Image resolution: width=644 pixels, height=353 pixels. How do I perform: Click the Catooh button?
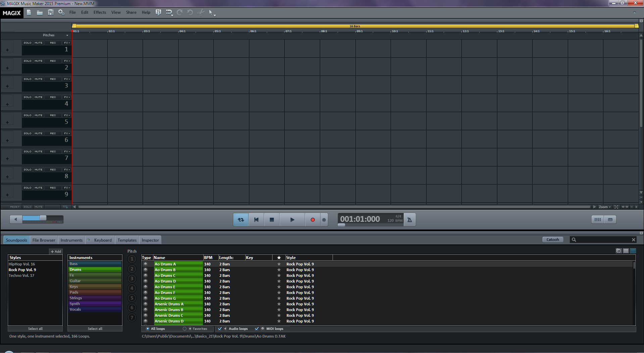pos(552,240)
